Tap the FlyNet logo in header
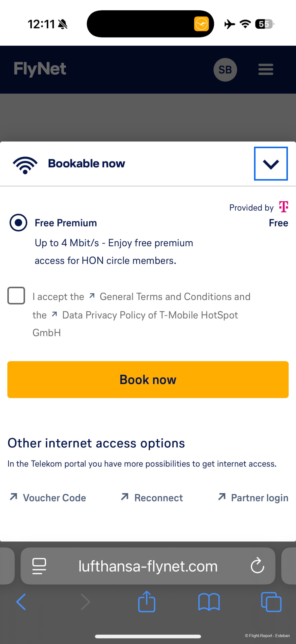 pyautogui.click(x=40, y=69)
